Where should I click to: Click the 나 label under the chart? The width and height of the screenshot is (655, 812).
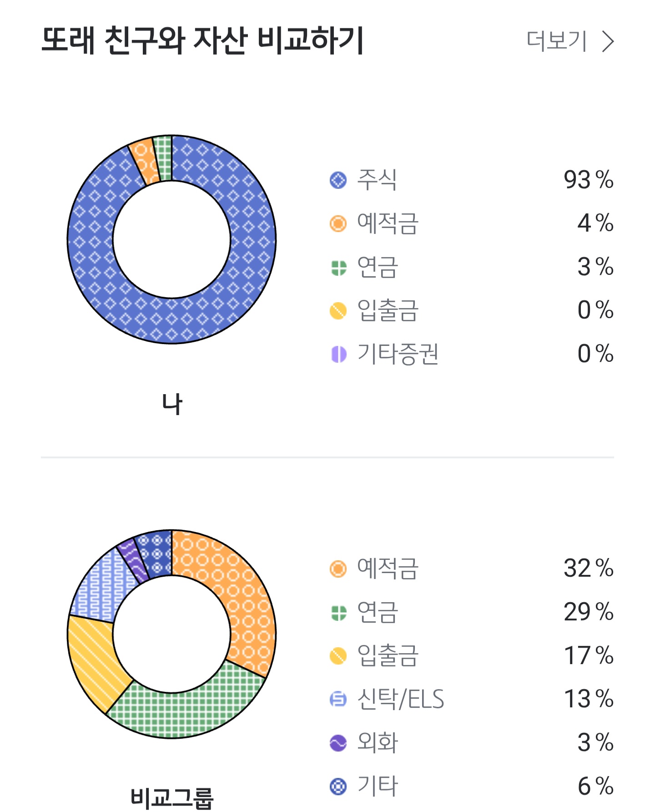click(x=172, y=404)
